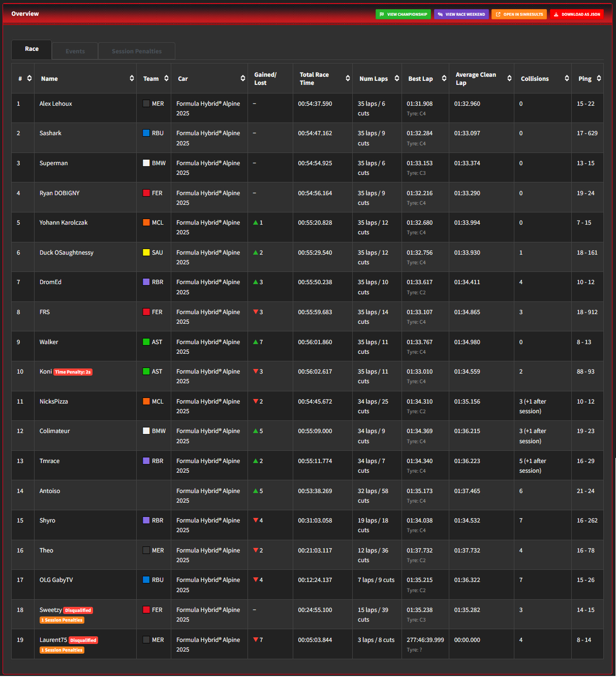Toggle sorting on Num Laps column
The height and width of the screenshot is (677, 616).
point(397,78)
